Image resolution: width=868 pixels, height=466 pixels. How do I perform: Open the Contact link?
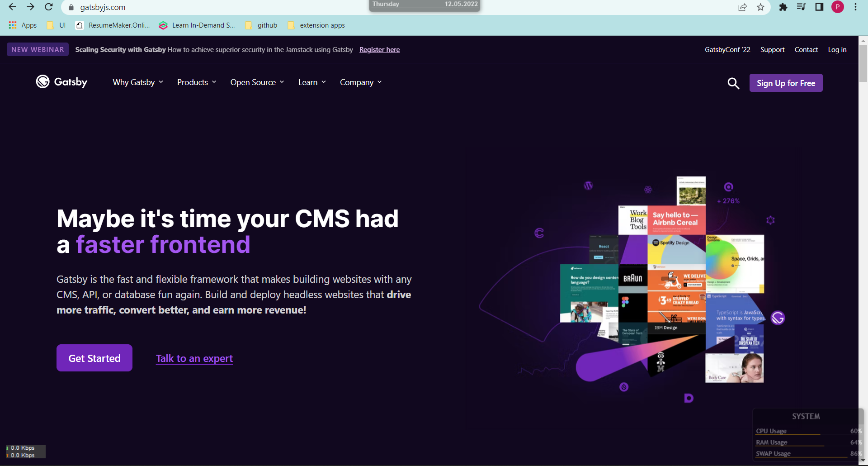click(x=806, y=50)
